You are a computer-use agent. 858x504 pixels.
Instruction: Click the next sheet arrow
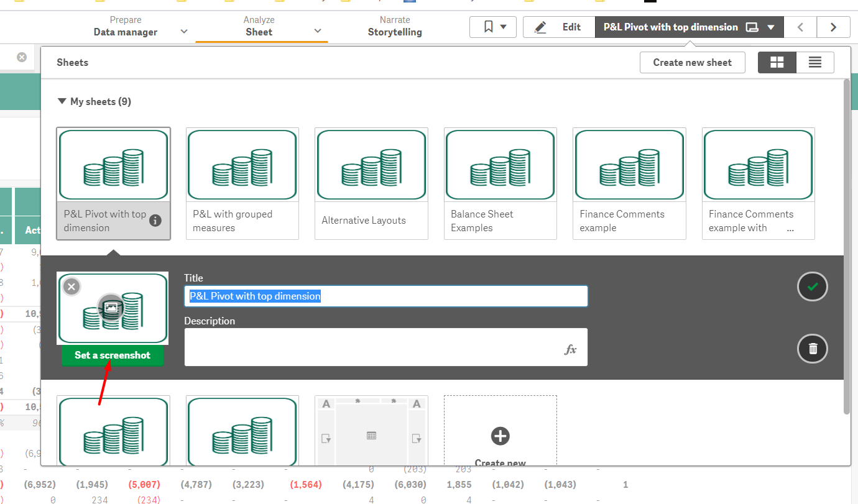coord(833,27)
